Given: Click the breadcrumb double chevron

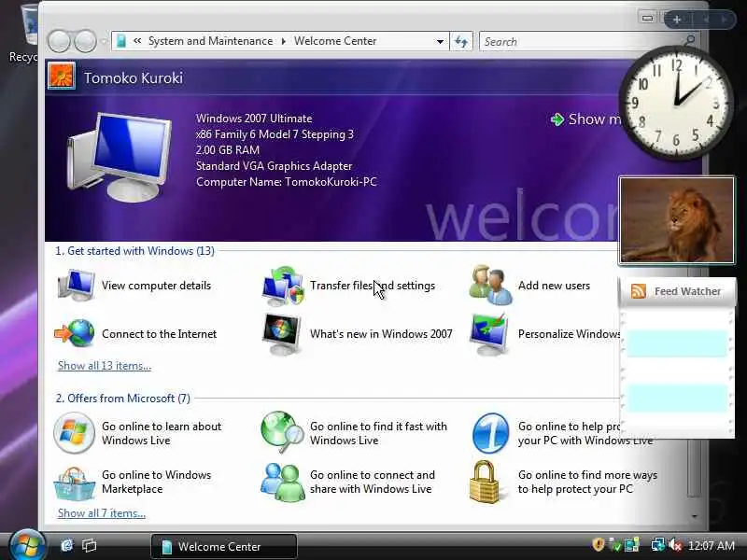Looking at the screenshot, I should click(137, 41).
